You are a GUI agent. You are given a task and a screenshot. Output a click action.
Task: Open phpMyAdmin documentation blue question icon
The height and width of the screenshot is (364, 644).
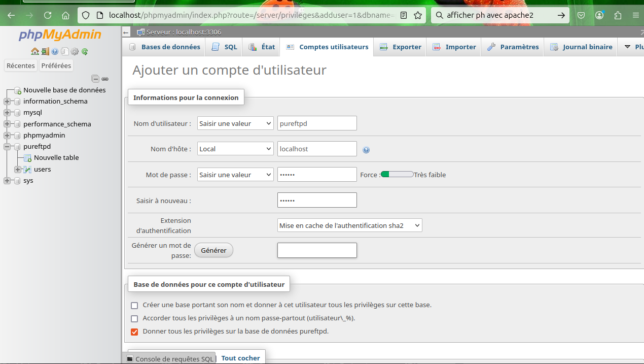[55, 51]
